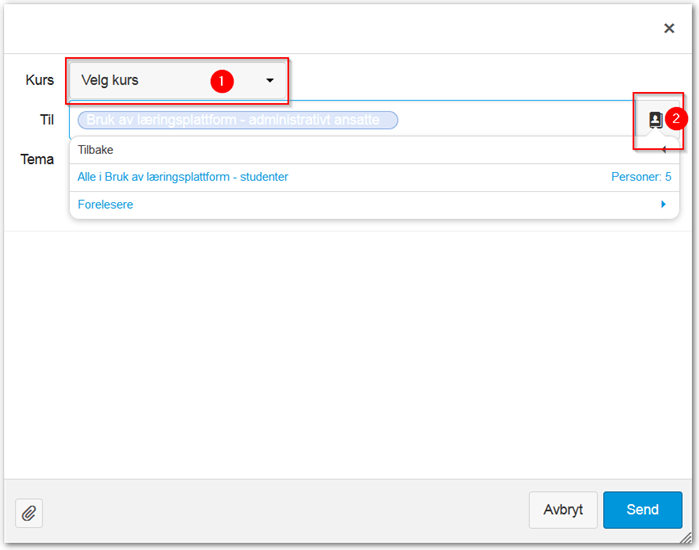Choose Alle i Bruk av læringsplattform - studenter
Image resolution: width=699 pixels, height=550 pixels.
click(183, 177)
